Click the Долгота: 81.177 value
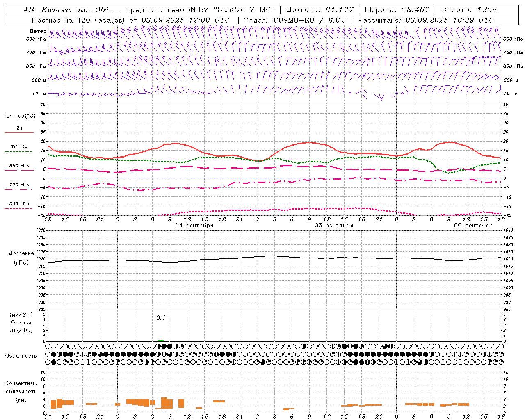Screen dimensions: 525x420 [x=320, y=10]
